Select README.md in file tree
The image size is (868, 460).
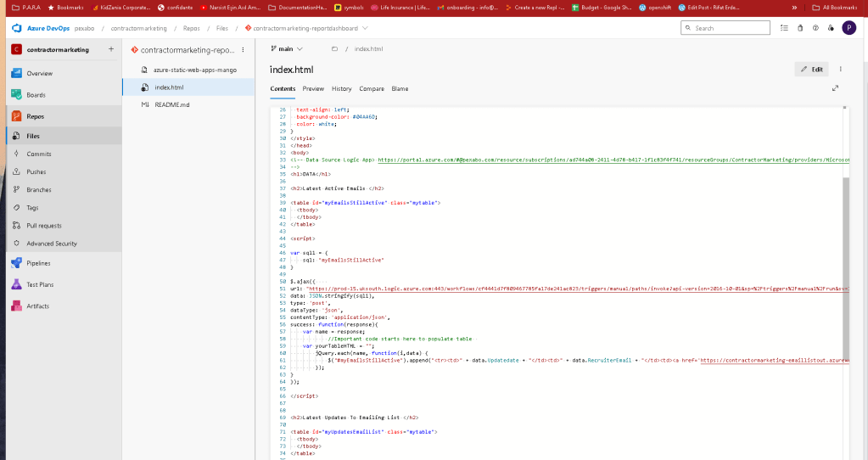188,104
